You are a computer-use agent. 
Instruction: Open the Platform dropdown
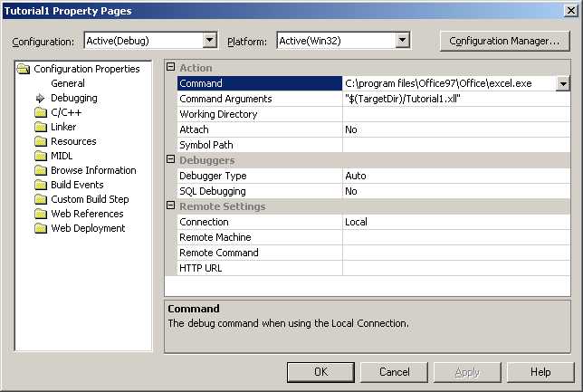404,41
